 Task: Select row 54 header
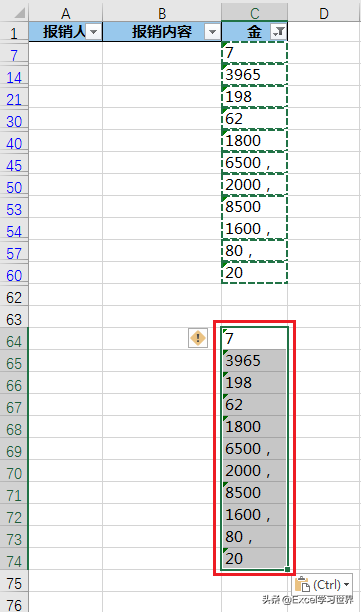(x=14, y=230)
